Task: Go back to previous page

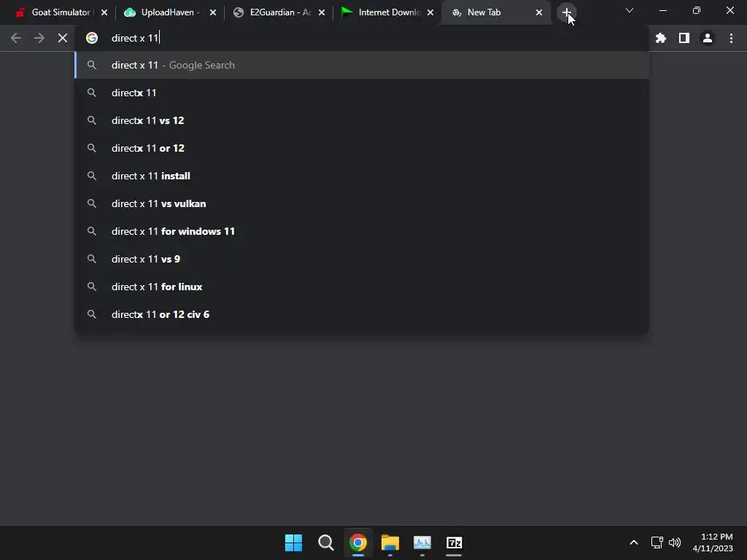Action: [16, 38]
